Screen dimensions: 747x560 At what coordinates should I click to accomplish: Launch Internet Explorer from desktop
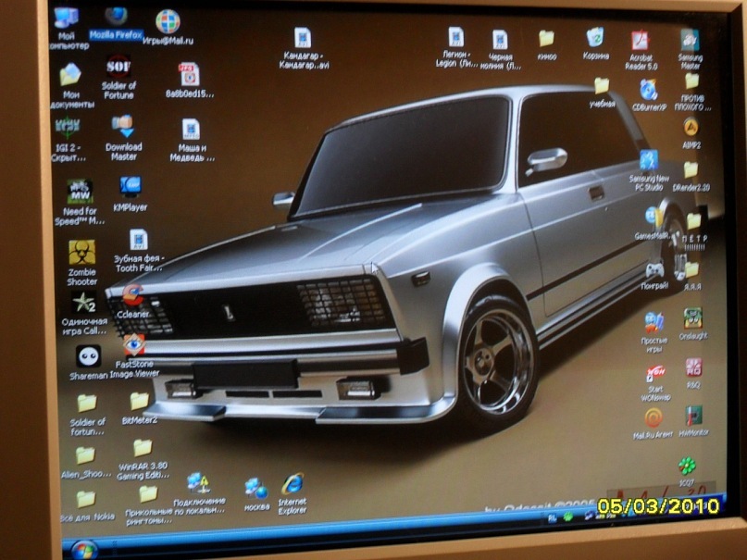293,484
